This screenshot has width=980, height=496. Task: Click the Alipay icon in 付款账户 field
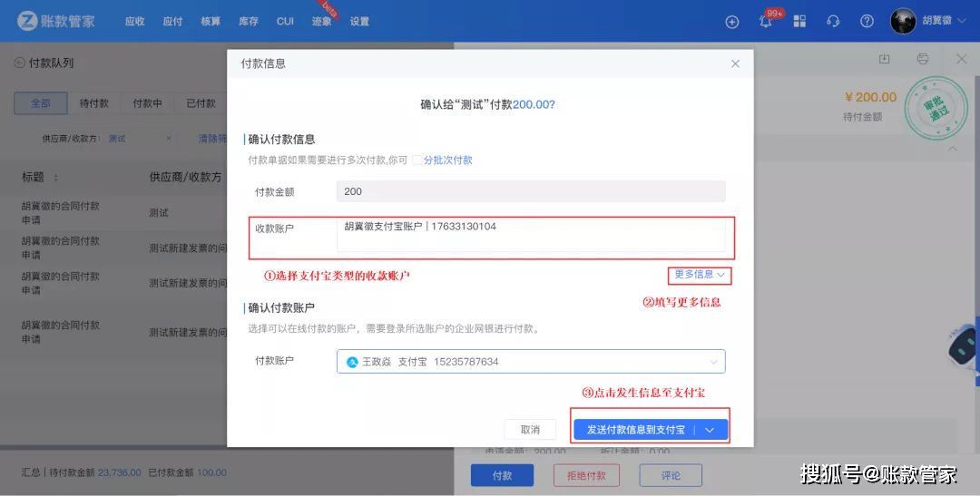pos(352,363)
